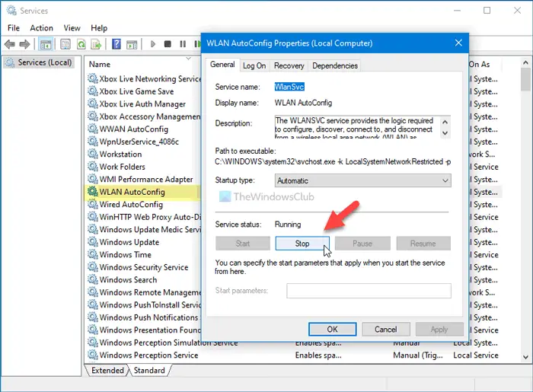Click the gear icon beside Windows Update Medic Service
The image size is (533, 392).
point(92,229)
